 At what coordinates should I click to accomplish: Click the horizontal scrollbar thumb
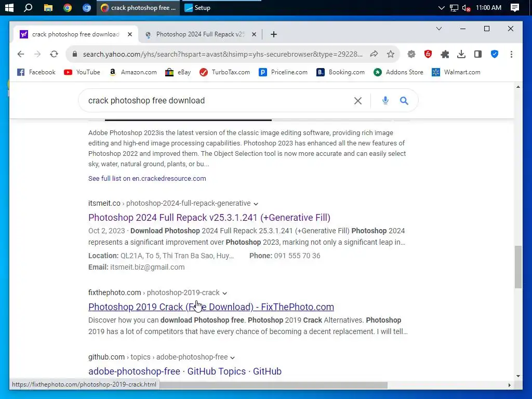[273, 385]
